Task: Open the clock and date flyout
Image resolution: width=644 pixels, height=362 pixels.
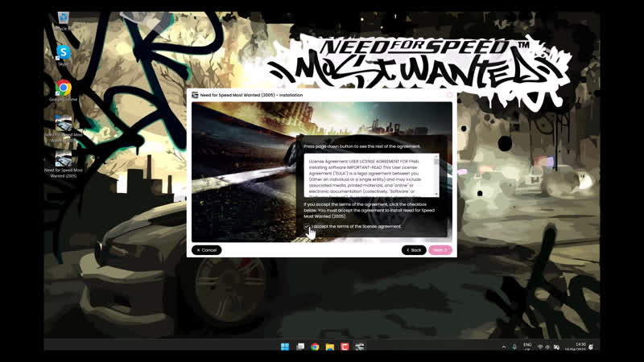Action: 576,347
